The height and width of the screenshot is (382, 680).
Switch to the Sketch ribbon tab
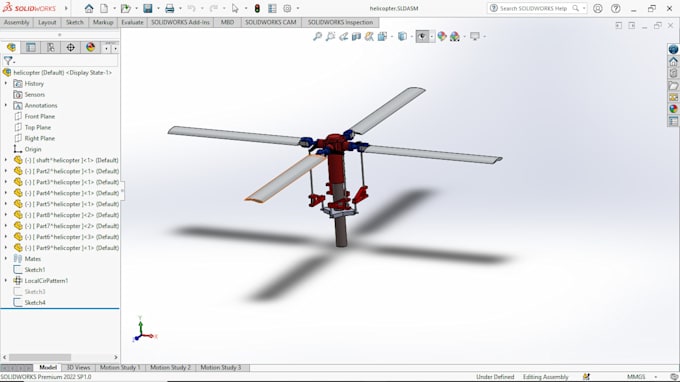pyautogui.click(x=75, y=22)
